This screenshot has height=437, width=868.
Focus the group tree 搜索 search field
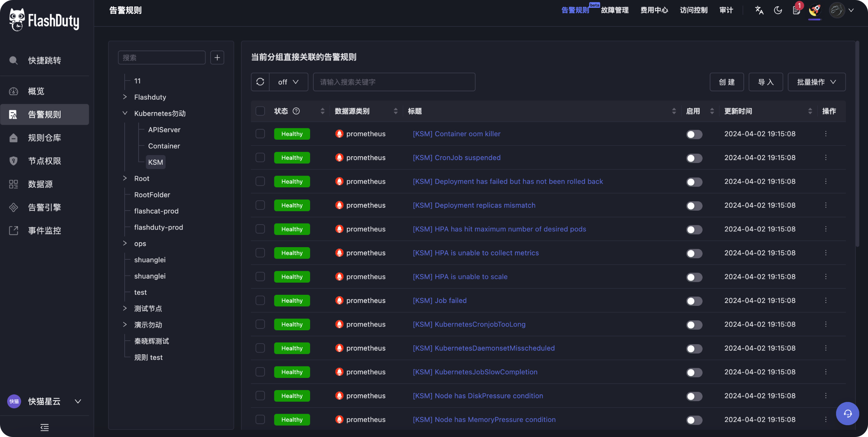162,58
